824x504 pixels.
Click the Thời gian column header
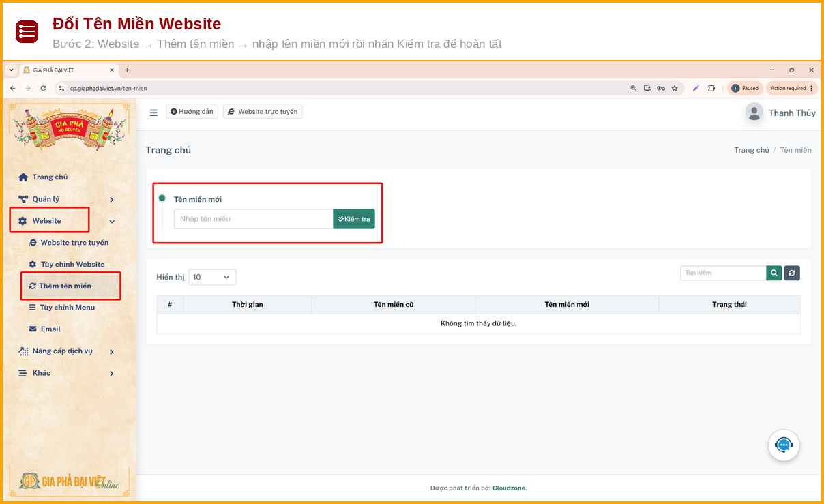(x=247, y=305)
